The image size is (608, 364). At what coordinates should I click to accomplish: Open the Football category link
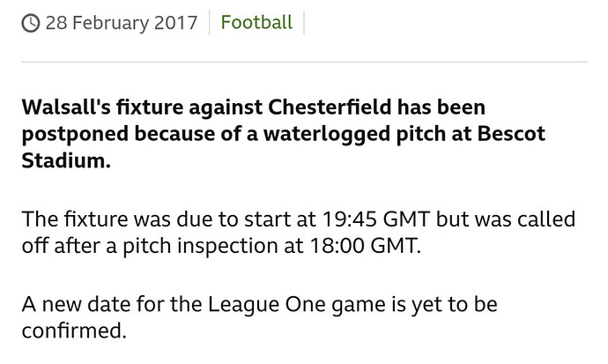pos(256,23)
